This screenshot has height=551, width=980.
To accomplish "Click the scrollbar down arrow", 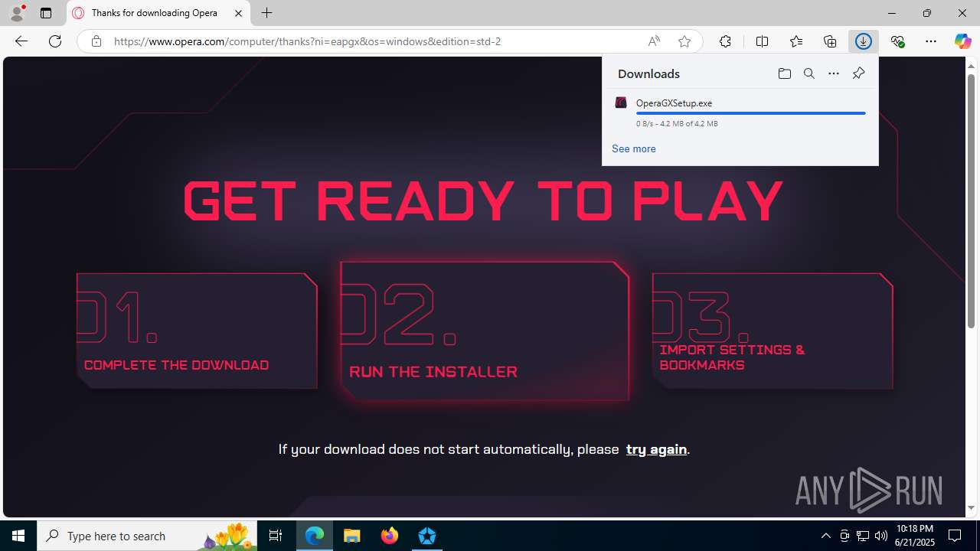I will pyautogui.click(x=972, y=508).
